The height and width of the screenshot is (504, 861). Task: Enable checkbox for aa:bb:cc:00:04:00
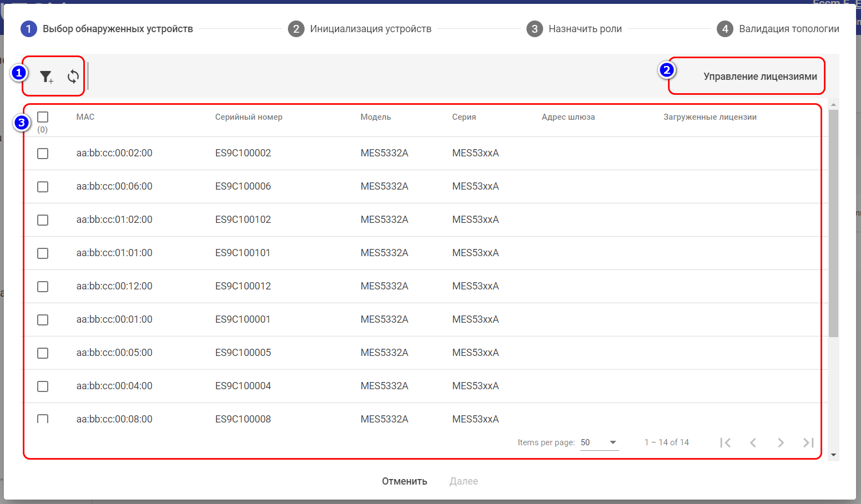coord(43,386)
